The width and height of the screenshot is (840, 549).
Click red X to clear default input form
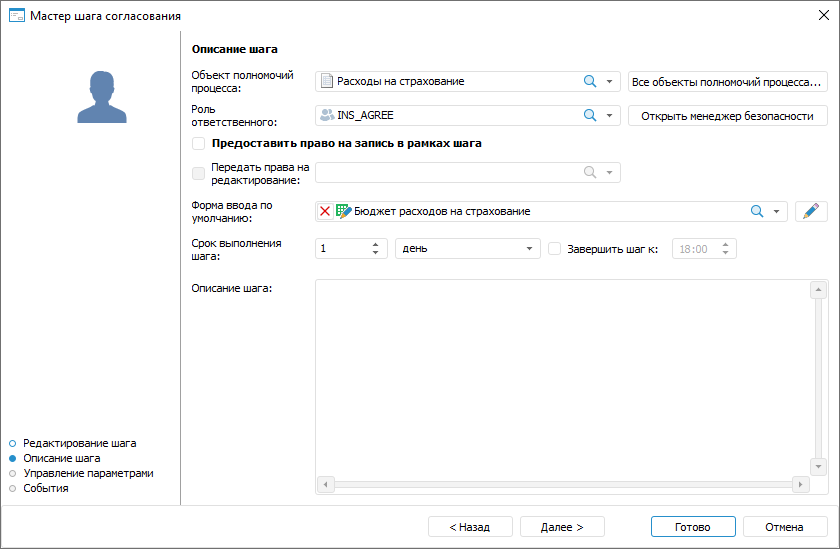coord(325,211)
